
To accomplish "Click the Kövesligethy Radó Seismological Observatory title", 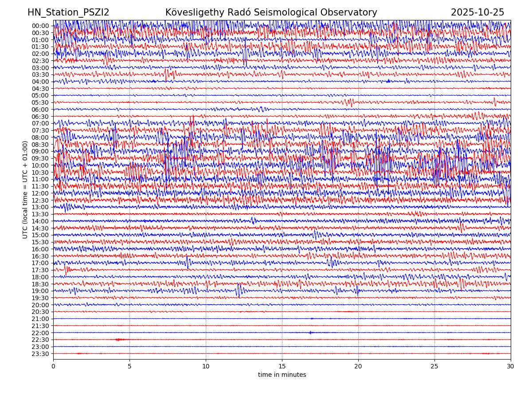I will click(271, 13).
